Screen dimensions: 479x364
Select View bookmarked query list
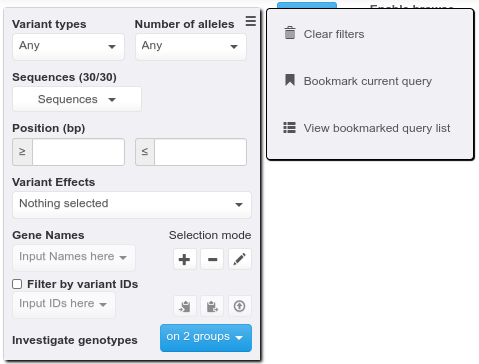click(377, 128)
